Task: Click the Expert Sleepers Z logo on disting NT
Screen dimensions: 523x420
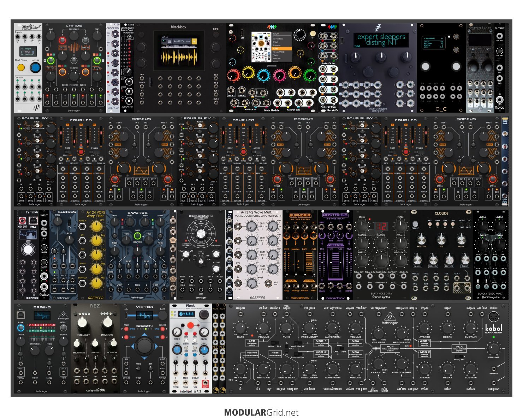Action: pyautogui.click(x=378, y=28)
